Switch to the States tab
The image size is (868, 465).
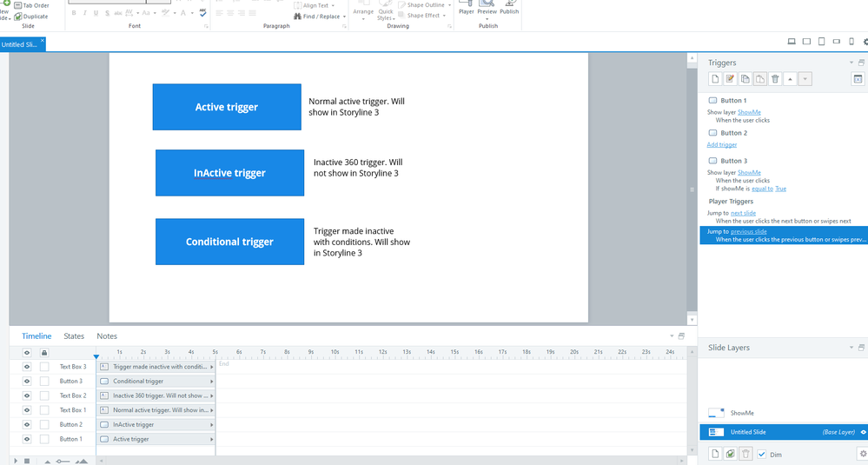pyautogui.click(x=74, y=336)
